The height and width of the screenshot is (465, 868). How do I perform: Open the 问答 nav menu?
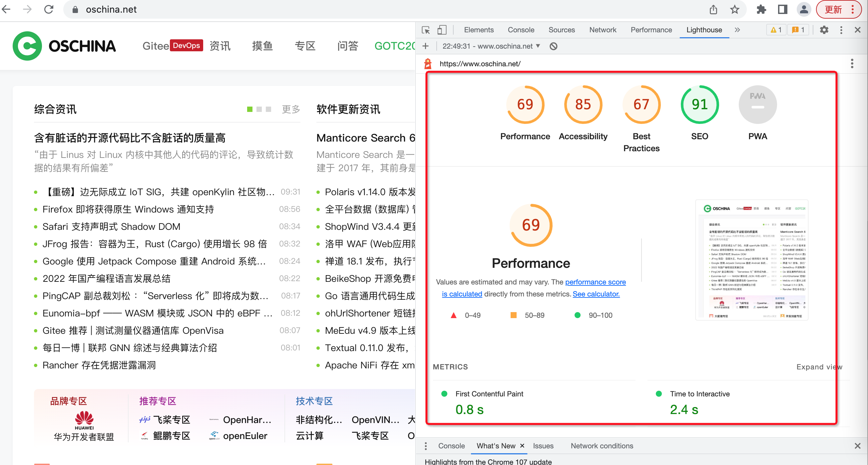click(347, 46)
